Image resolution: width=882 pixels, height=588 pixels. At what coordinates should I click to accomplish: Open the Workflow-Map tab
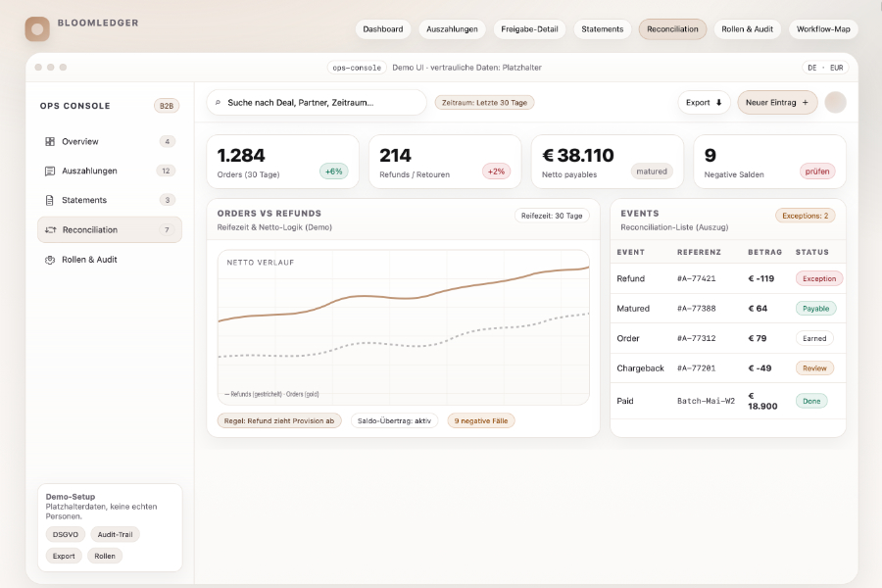click(822, 29)
